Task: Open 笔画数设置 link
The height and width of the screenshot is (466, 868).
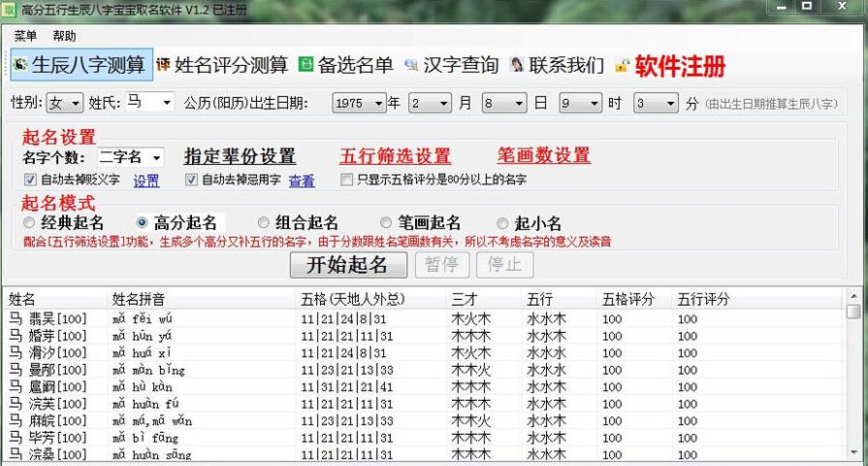Action: coord(544,155)
